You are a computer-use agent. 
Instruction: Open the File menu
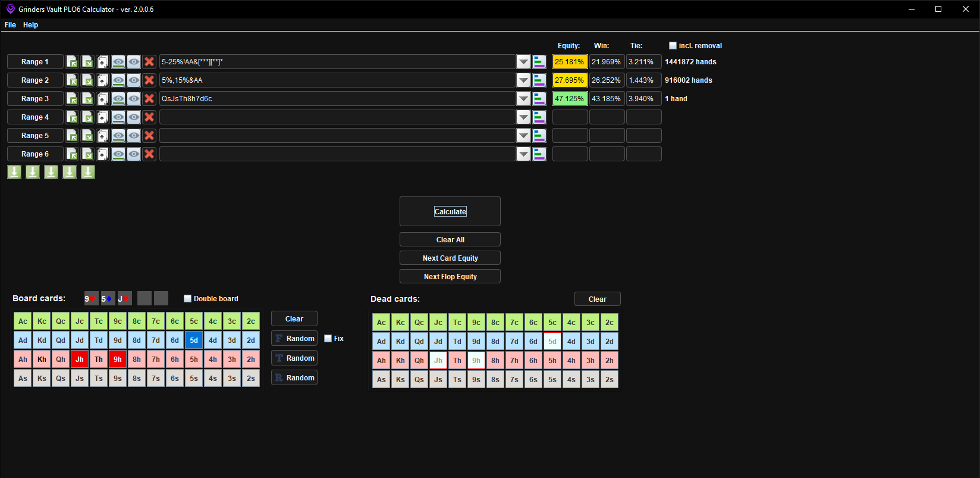click(x=10, y=25)
